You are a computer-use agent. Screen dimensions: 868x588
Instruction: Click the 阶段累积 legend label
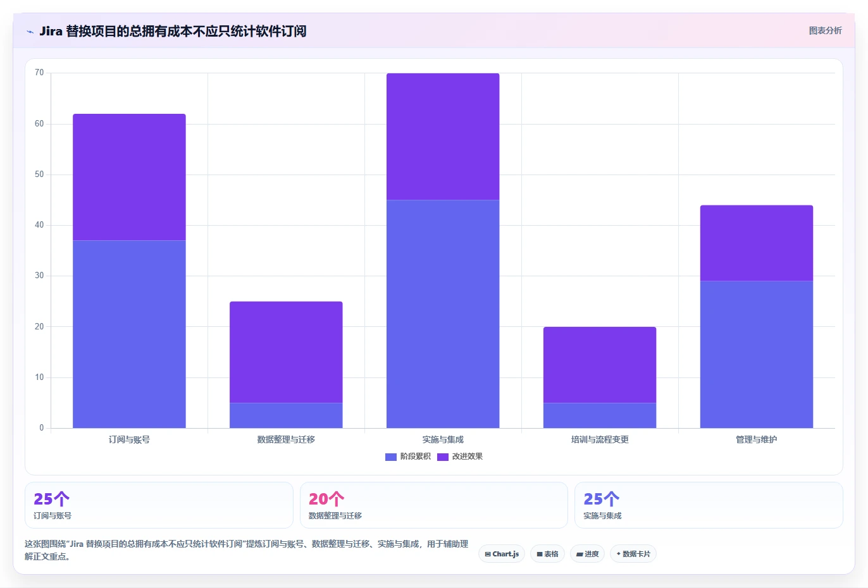tap(415, 456)
